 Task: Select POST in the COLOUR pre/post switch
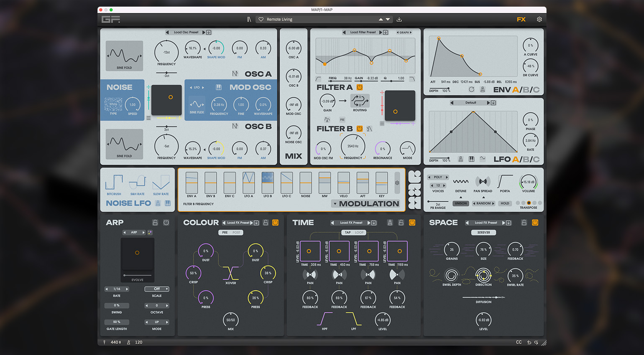tap(236, 233)
